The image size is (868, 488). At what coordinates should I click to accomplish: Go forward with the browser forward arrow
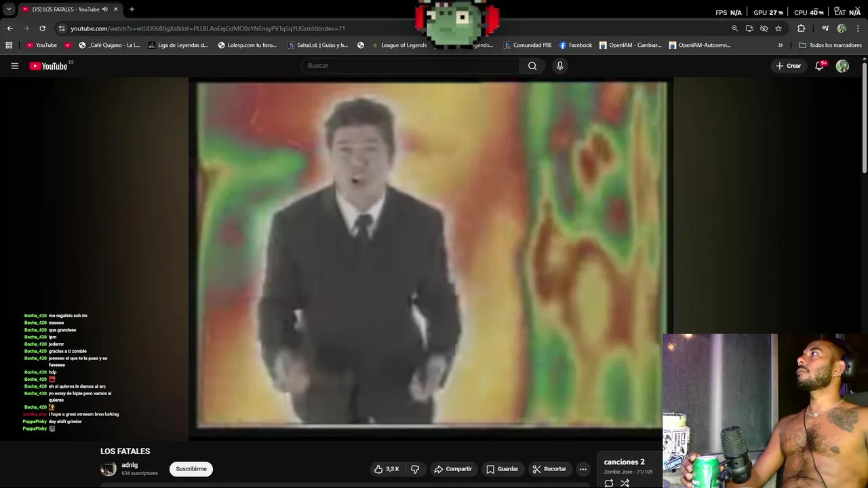click(x=26, y=28)
